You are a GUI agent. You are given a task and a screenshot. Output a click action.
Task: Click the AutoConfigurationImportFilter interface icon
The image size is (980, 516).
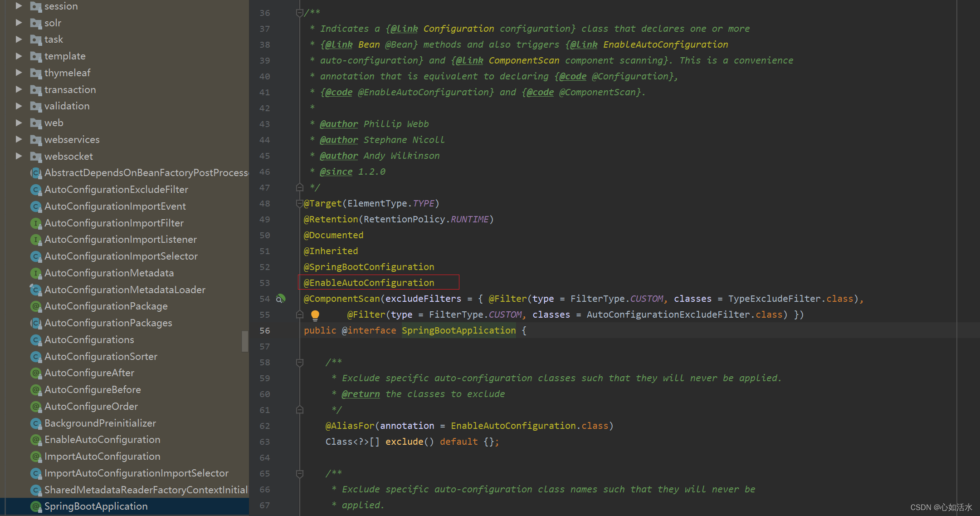(35, 223)
